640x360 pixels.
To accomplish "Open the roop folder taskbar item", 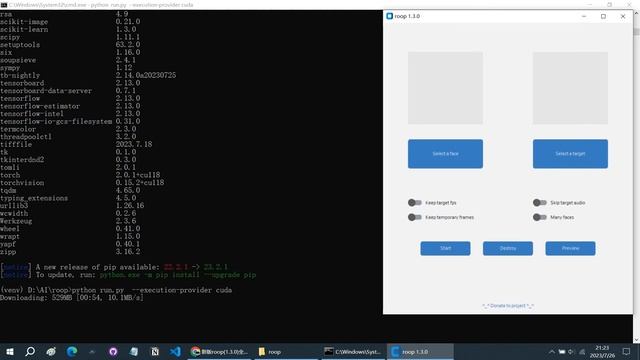I will coord(286,351).
